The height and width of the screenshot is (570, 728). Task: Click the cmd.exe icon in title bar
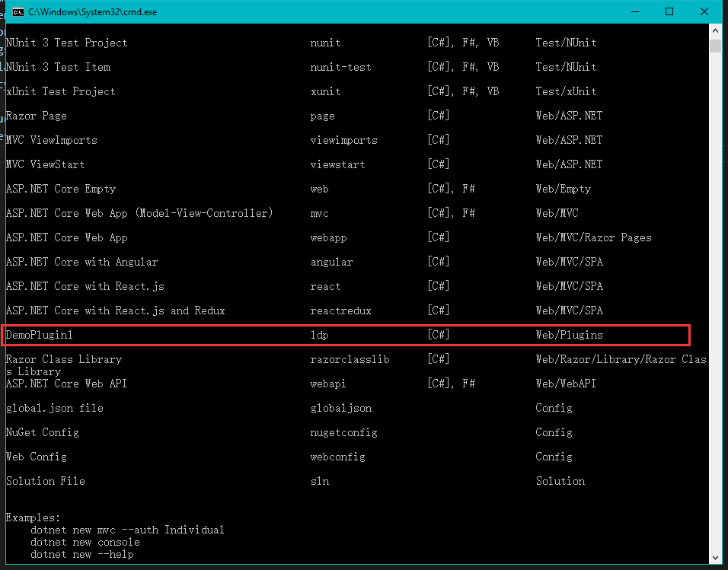[18, 11]
